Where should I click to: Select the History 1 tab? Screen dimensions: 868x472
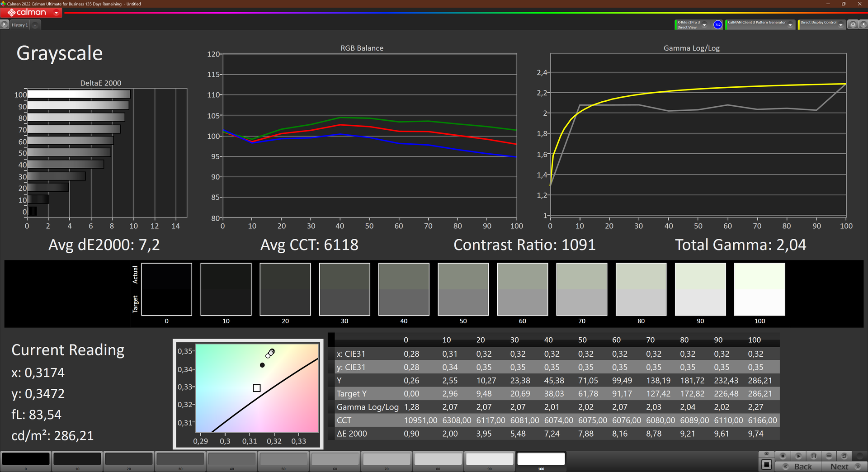pyautogui.click(x=20, y=25)
